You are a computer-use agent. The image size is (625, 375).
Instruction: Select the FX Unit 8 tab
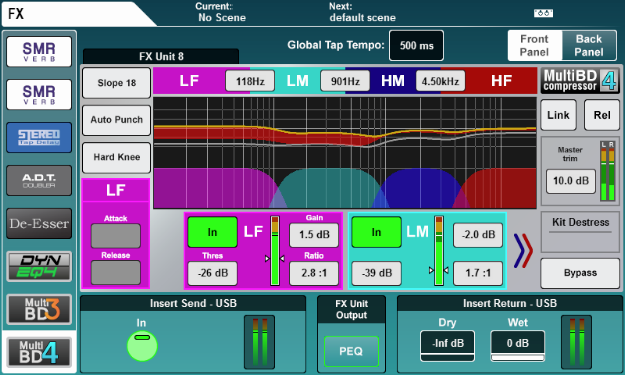[x=161, y=57]
